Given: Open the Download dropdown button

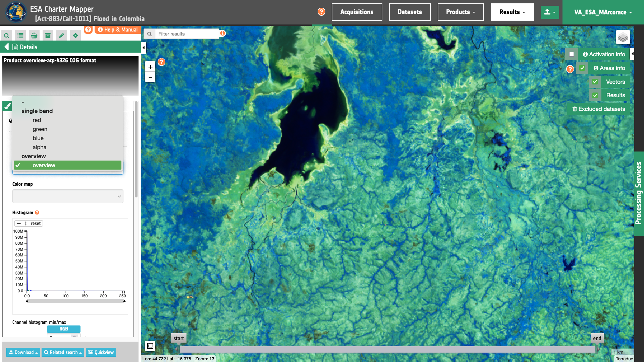Looking at the screenshot, I should (x=23, y=352).
